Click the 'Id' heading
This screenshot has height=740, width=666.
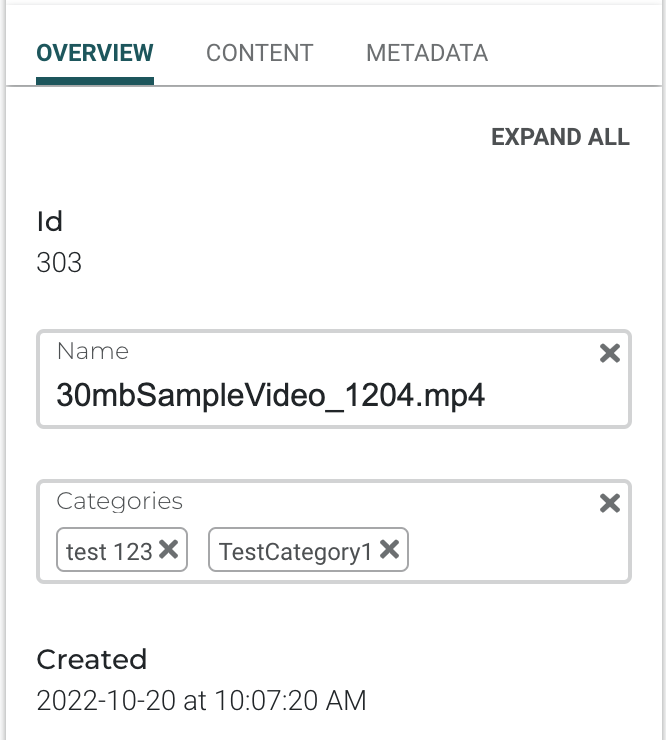point(50,222)
